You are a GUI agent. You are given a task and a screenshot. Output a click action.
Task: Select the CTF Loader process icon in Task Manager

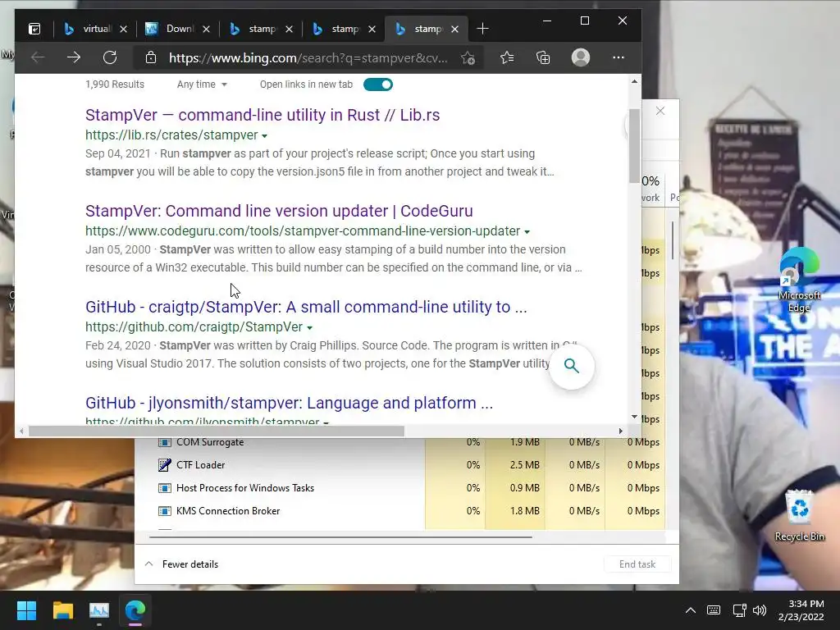click(x=164, y=465)
